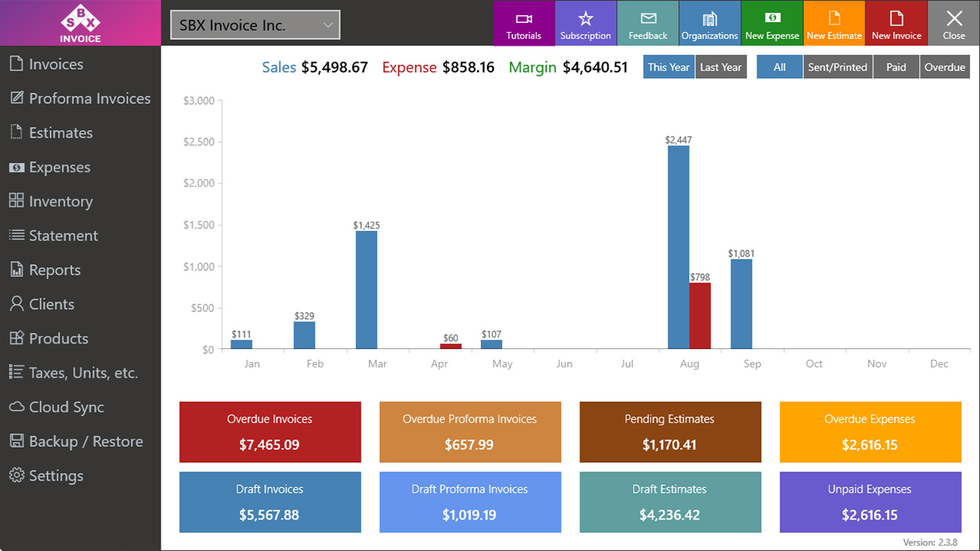Open Inventory from the sidebar
The image size is (980, 551).
click(x=60, y=201)
